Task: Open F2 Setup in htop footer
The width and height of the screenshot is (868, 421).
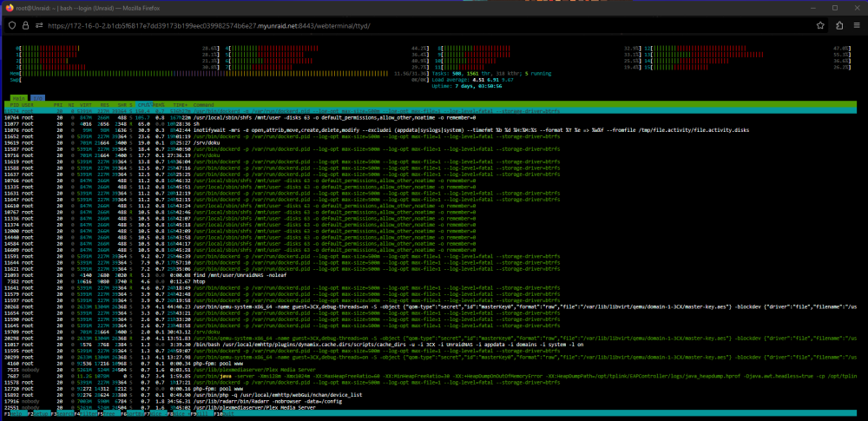Action: 39,413
